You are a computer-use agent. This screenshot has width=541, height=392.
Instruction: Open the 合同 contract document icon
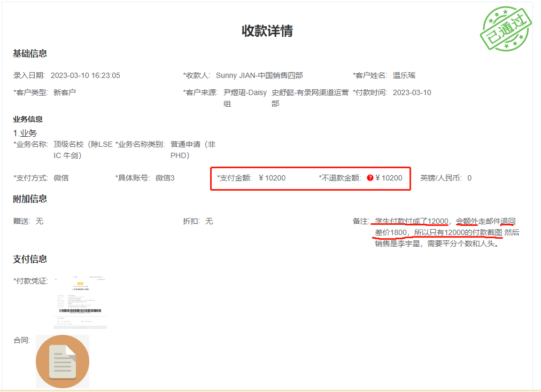click(63, 362)
